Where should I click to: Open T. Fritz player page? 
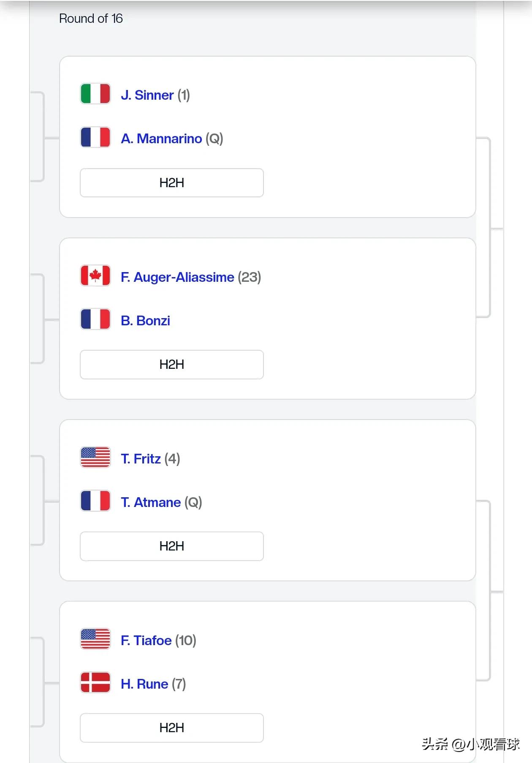click(x=141, y=459)
